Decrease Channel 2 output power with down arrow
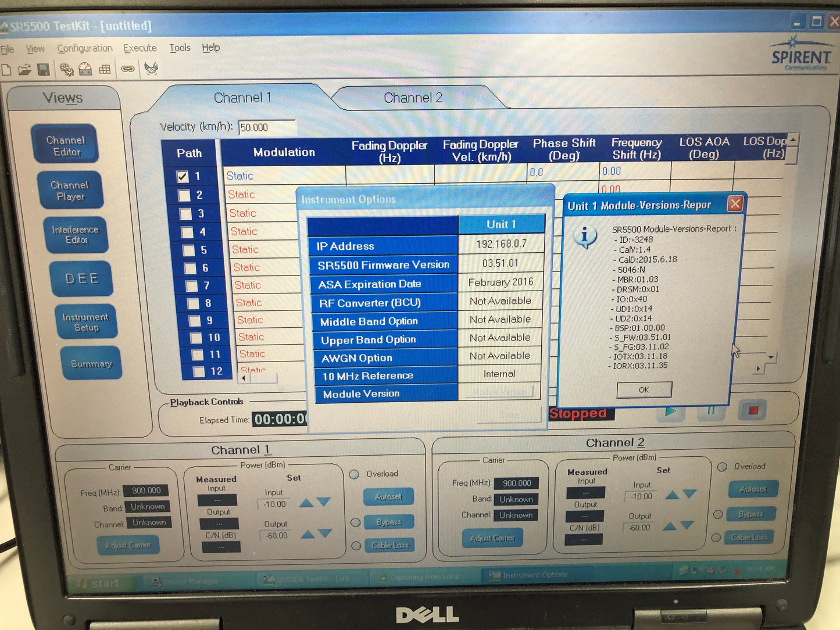This screenshot has width=840, height=630. coord(687,525)
